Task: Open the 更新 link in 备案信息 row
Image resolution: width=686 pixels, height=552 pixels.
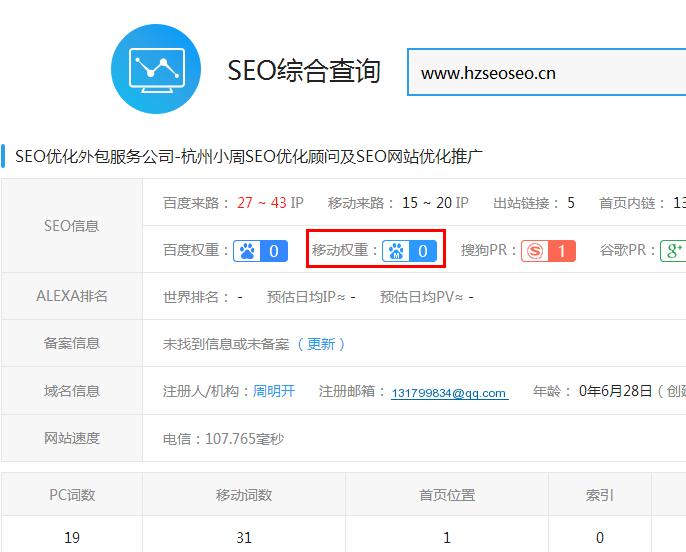Action: pos(321,344)
